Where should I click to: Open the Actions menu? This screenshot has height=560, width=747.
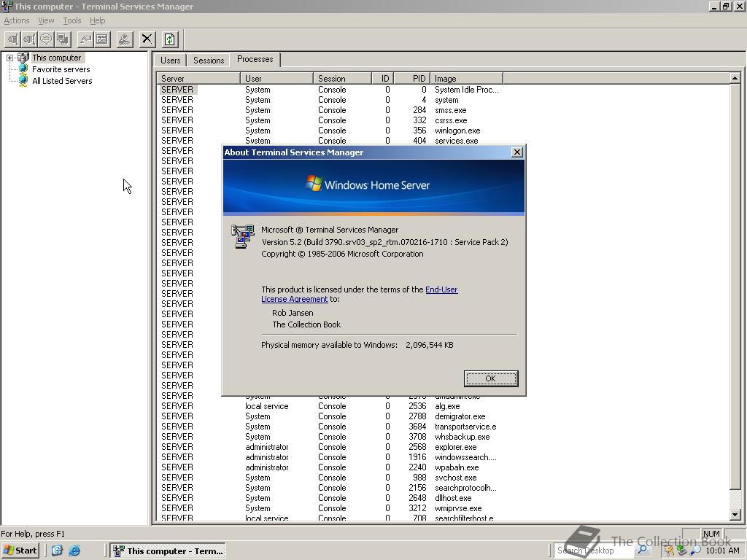click(17, 20)
